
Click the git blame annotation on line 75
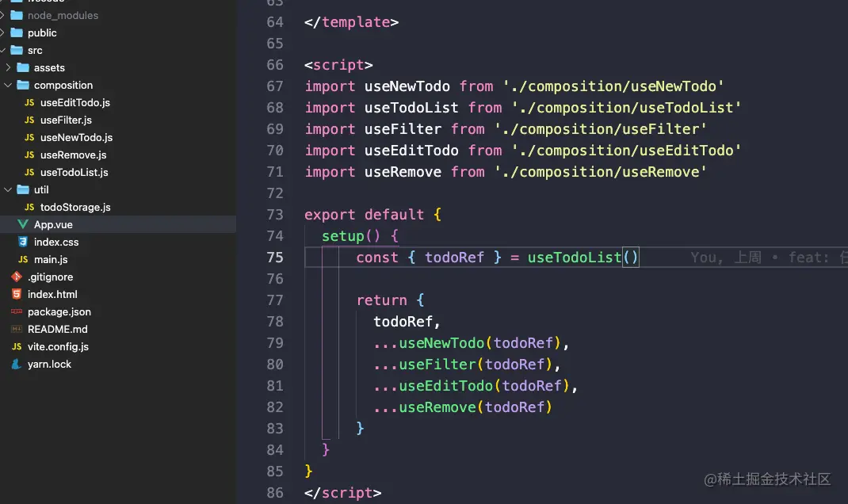click(x=769, y=258)
